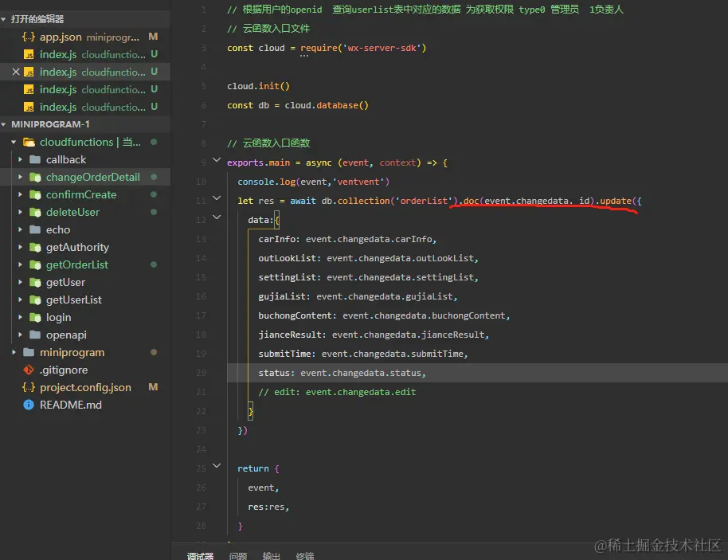
Task: Collapse the 打开的编辑器 section
Action: click(x=6, y=19)
